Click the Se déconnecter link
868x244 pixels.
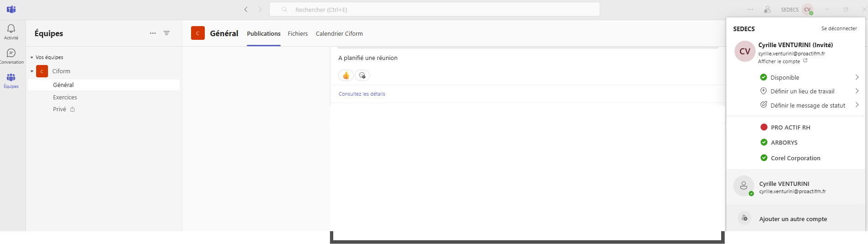[839, 28]
